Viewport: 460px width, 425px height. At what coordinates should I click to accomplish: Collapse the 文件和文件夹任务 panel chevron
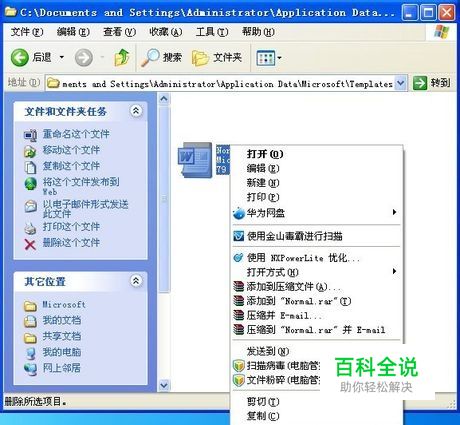pos(136,111)
